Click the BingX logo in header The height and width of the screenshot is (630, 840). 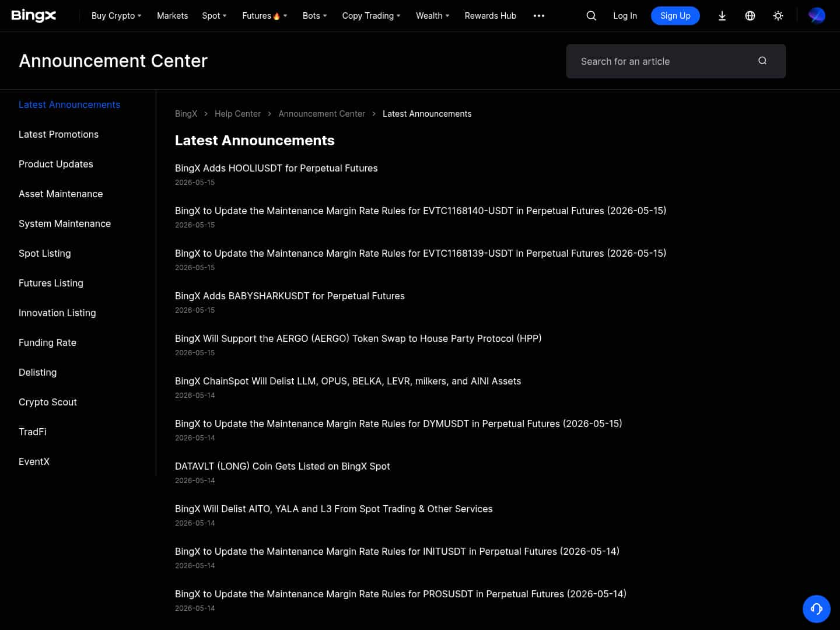[x=34, y=16]
